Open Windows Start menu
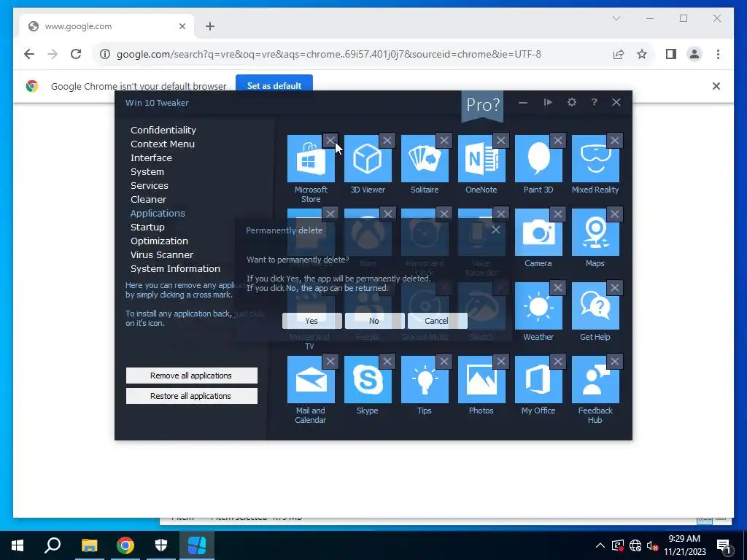The image size is (747, 560). (18, 545)
